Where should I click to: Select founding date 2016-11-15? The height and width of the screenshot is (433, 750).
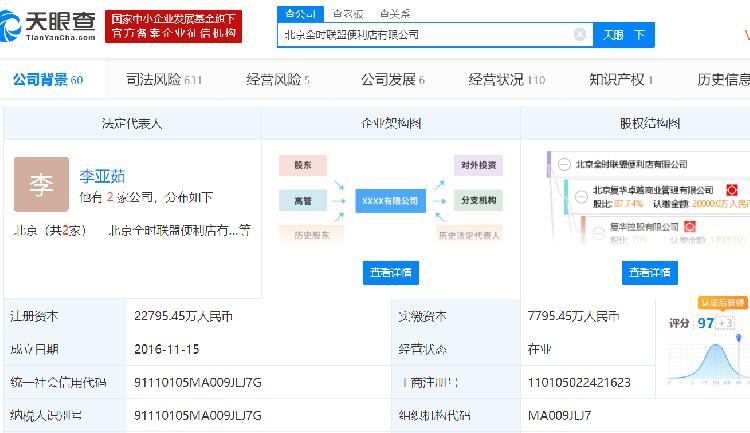tap(166, 349)
